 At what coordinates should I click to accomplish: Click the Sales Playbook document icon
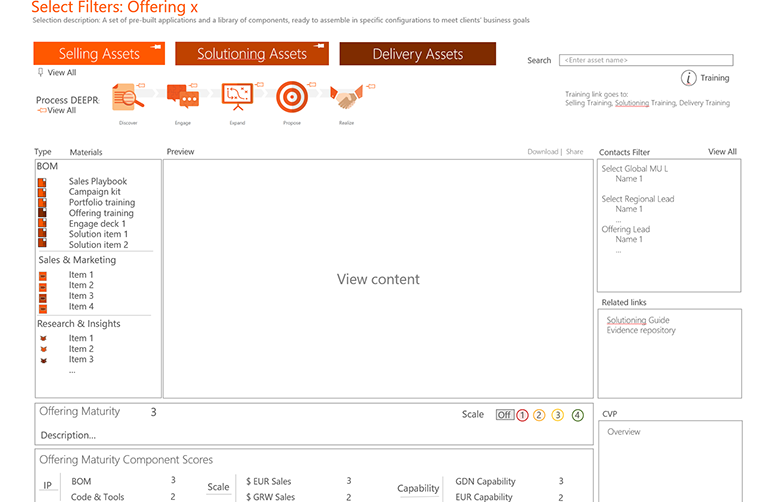(x=42, y=182)
